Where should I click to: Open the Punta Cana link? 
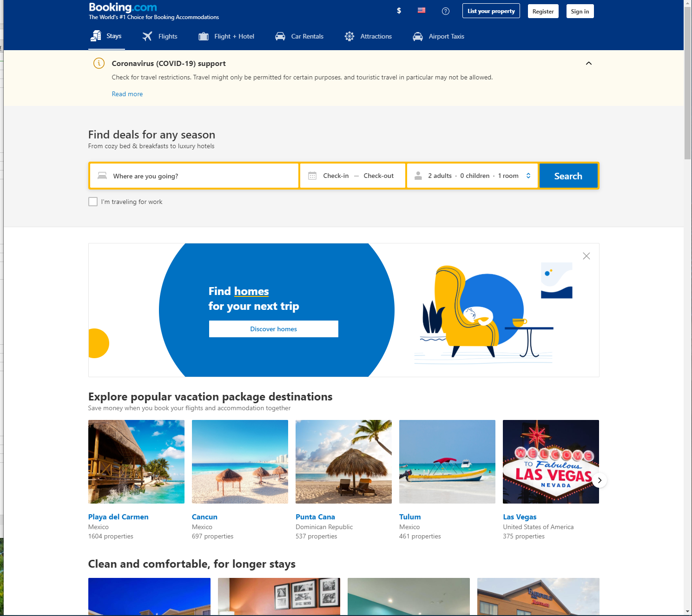pyautogui.click(x=316, y=517)
